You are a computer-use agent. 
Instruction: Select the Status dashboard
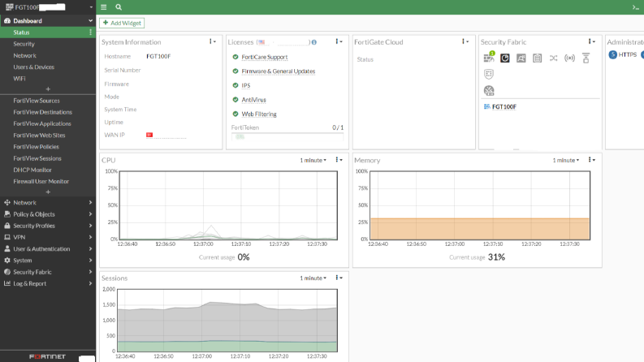(x=48, y=32)
